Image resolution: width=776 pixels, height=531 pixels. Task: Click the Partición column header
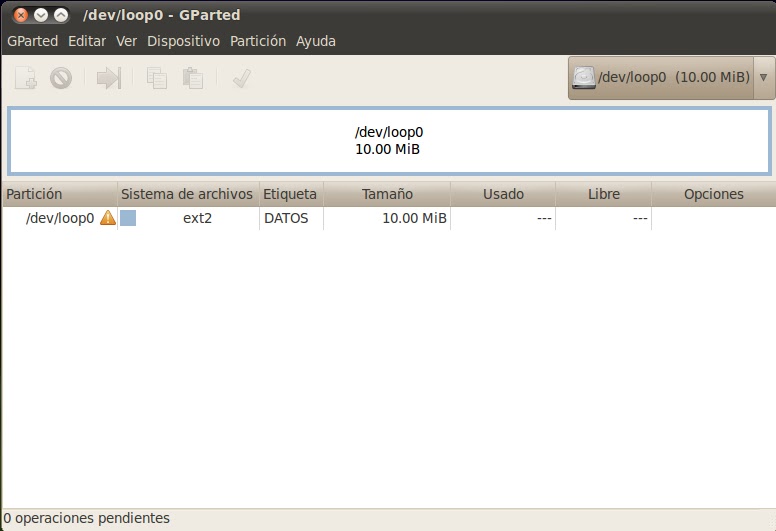[x=59, y=194]
